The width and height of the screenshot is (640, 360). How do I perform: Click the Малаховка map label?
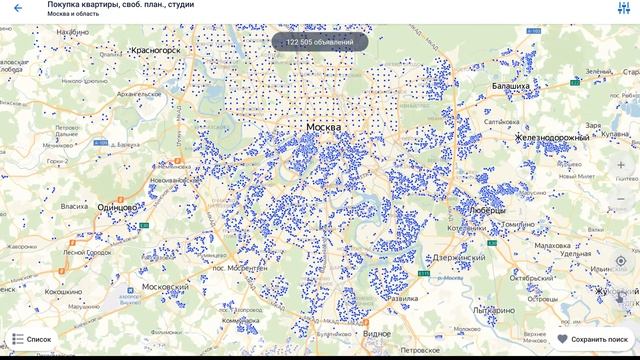pyautogui.click(x=552, y=246)
